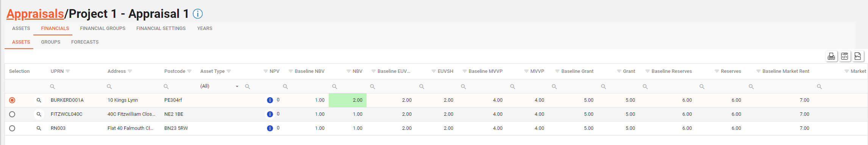This screenshot has height=145, width=868.
Task: Open the Forecasts sub-tab
Action: (x=85, y=42)
